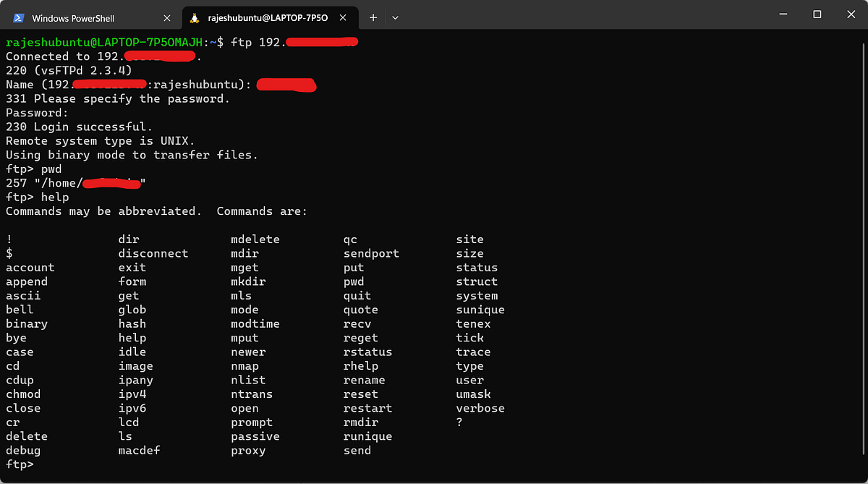Select the verbose command in the last column
The width and height of the screenshot is (868, 484).
[x=480, y=408]
